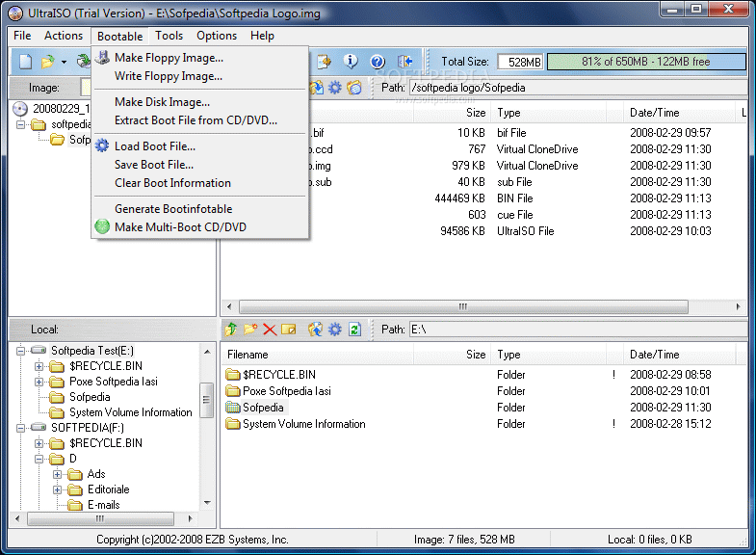756x555 pixels.
Task: Click the Exit door toolbar icon
Action: point(404,62)
